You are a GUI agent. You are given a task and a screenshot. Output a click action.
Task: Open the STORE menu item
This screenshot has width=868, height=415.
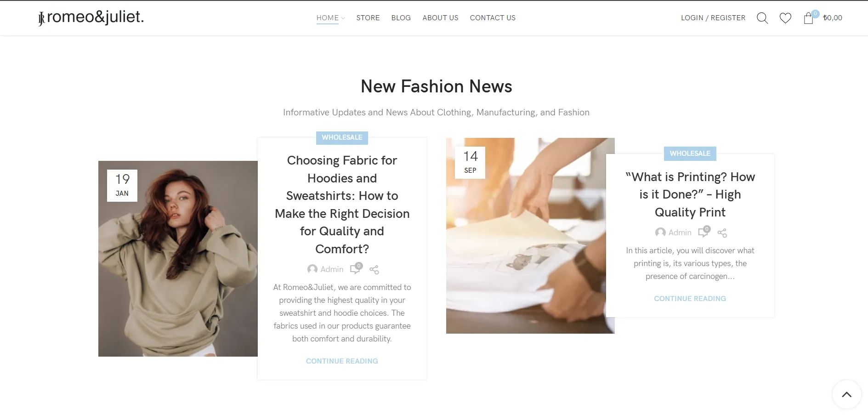click(x=368, y=18)
